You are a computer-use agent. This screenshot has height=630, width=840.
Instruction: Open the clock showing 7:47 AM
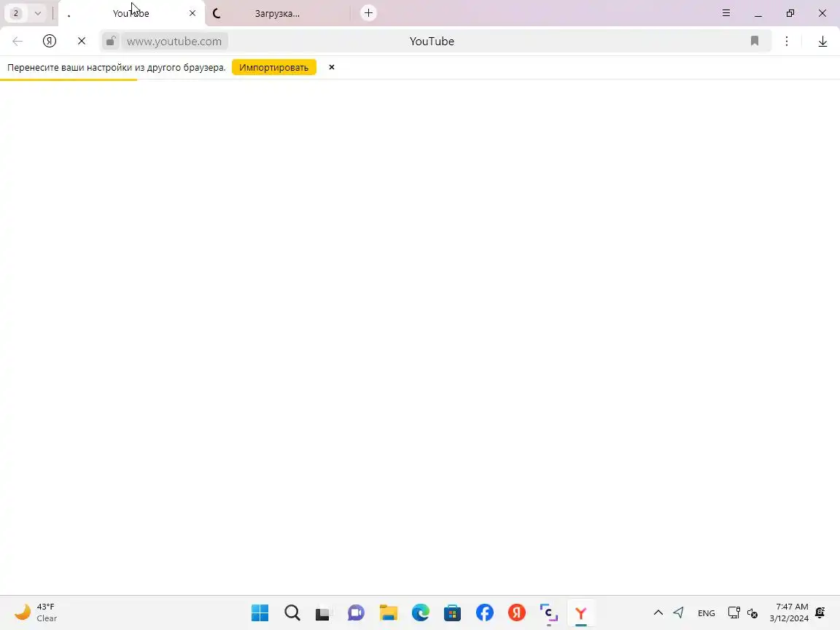click(x=789, y=612)
